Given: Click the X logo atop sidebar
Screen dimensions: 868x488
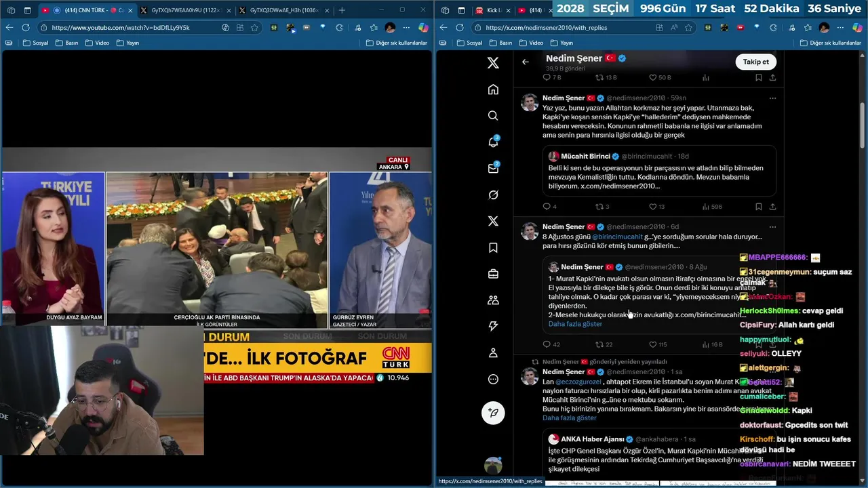Looking at the screenshot, I should (493, 63).
